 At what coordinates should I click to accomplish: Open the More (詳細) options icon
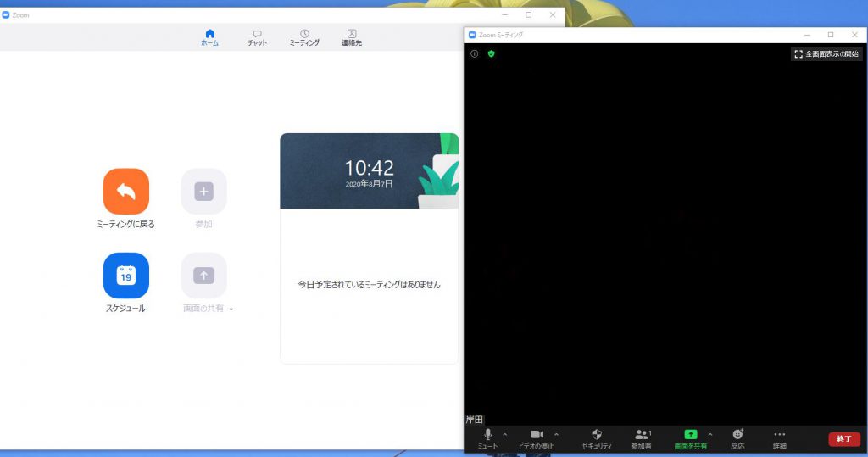click(779, 435)
